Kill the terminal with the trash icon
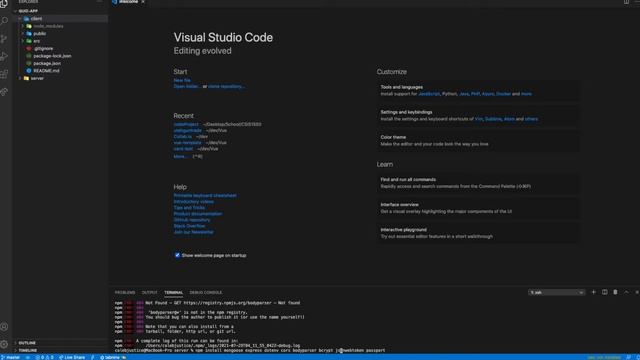The height and width of the screenshot is (360, 640). click(x=615, y=292)
